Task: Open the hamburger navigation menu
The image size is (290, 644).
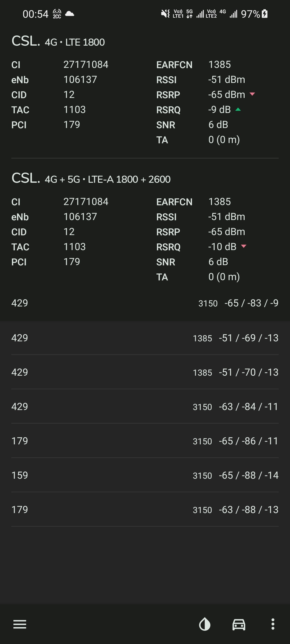Action: click(20, 624)
